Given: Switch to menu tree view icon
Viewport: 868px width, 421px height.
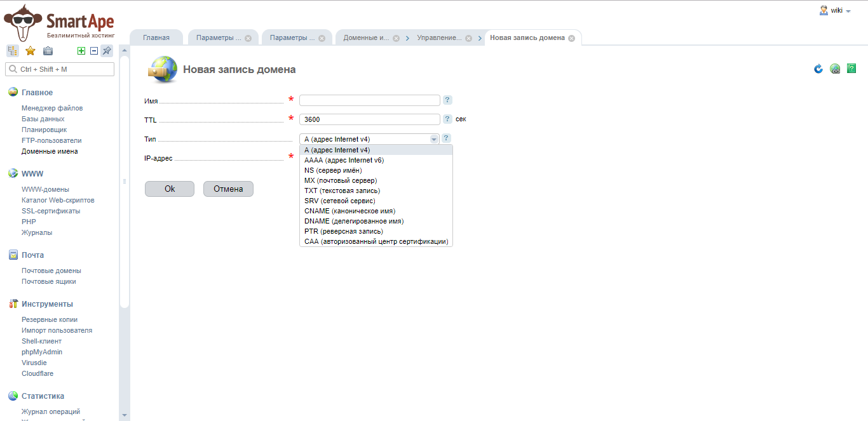Looking at the screenshot, I should [13, 51].
